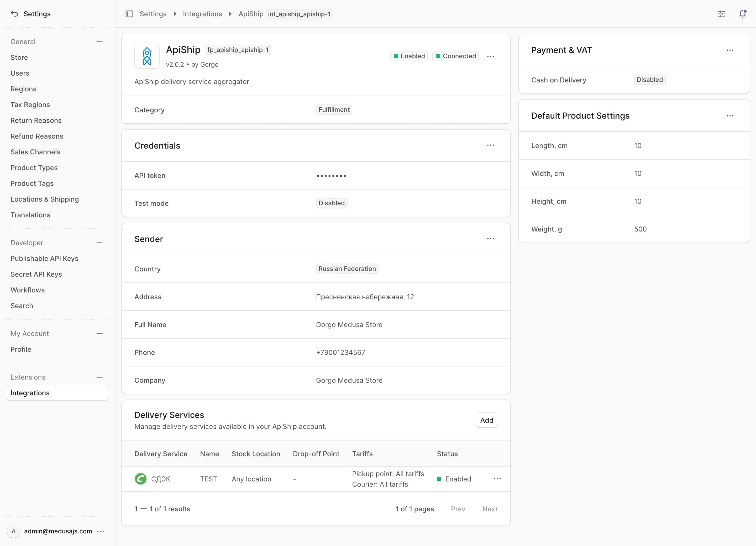Click the masked API token value
Screen dimensions: 756x546
331,176
